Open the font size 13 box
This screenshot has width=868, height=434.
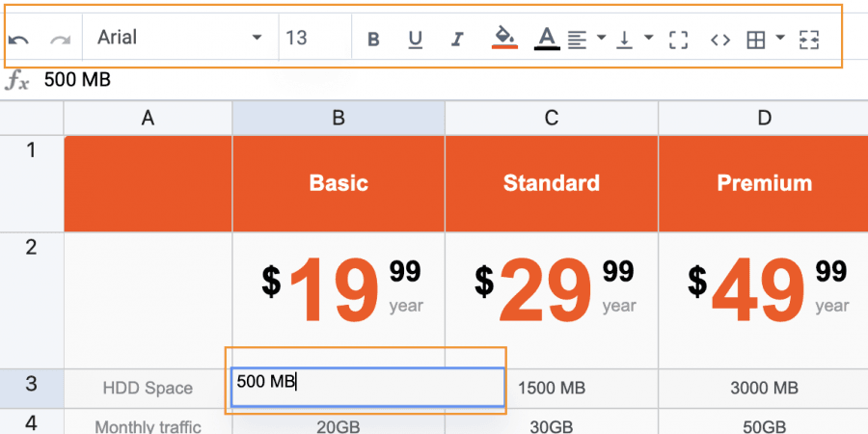pos(312,38)
